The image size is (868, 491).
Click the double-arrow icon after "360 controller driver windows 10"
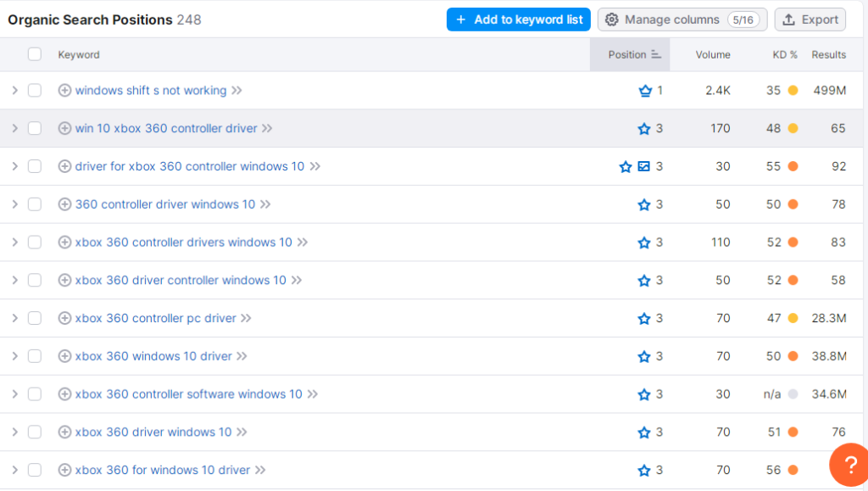264,204
